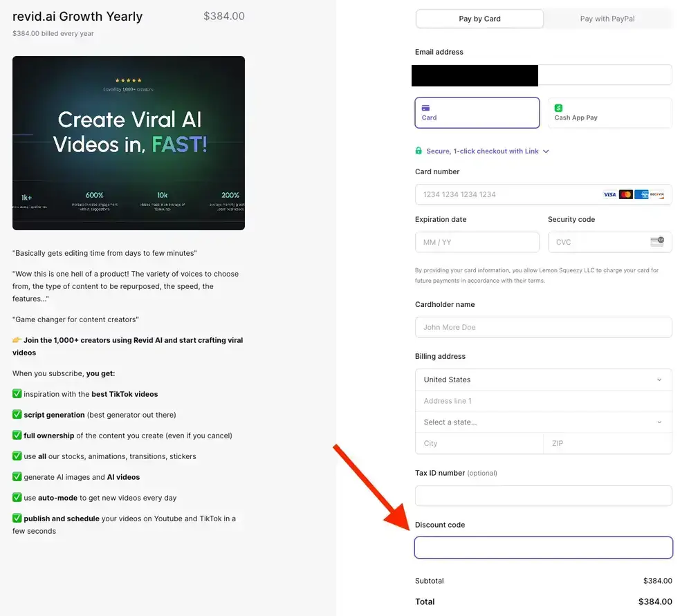Click the green lock icon beside Secure checkout
689x616 pixels.
tap(419, 151)
